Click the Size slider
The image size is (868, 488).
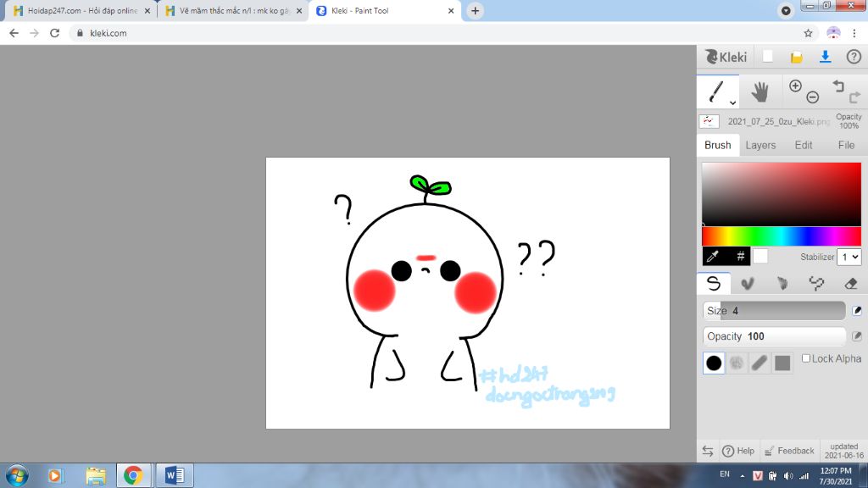(x=774, y=311)
